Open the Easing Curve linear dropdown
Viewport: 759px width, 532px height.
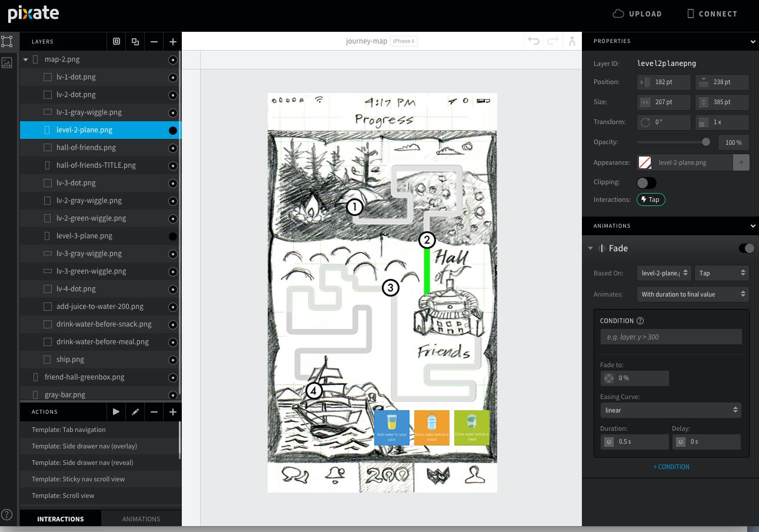coord(671,410)
